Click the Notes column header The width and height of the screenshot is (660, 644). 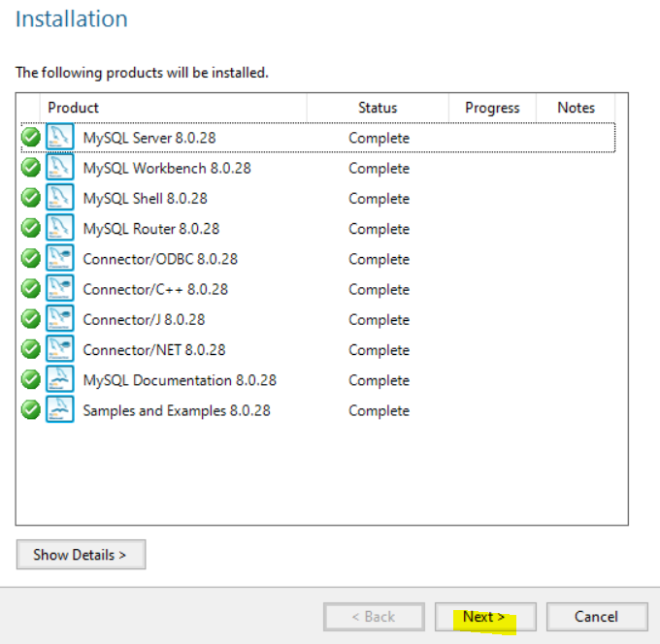pyautogui.click(x=576, y=108)
